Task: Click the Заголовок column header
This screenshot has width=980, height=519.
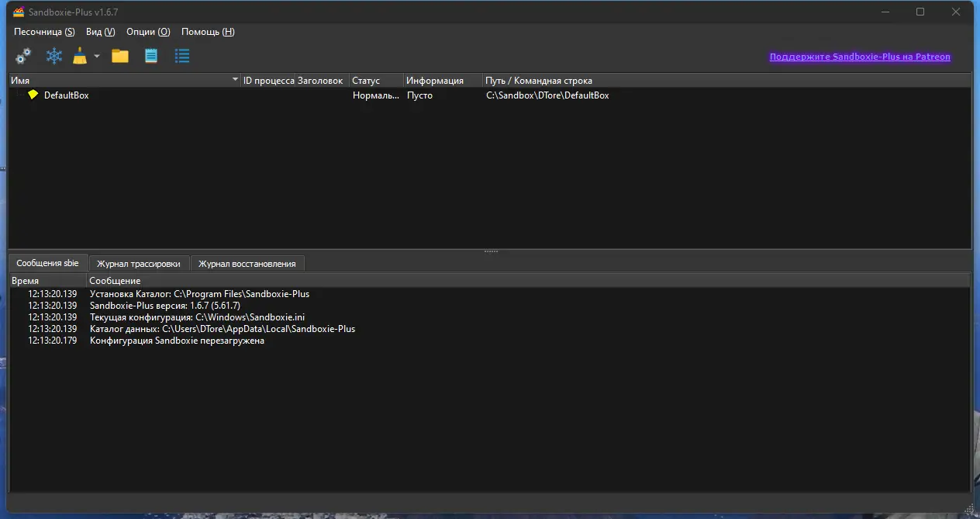Action: click(322, 81)
